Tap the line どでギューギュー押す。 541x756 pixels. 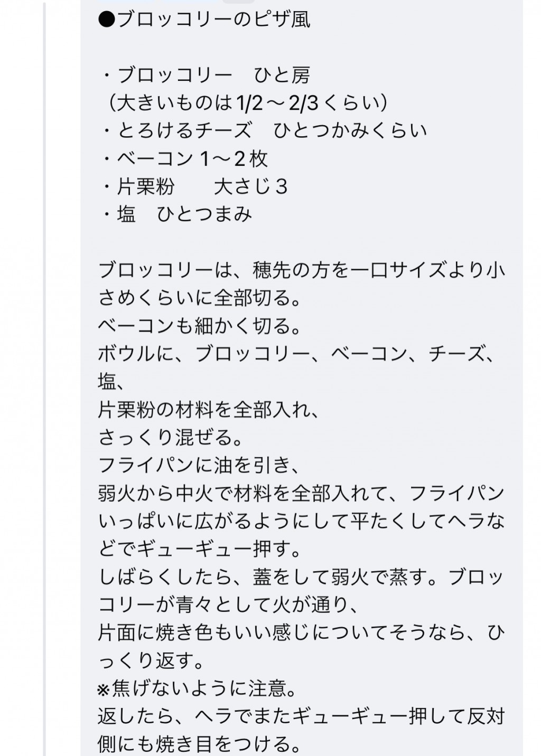(200, 550)
